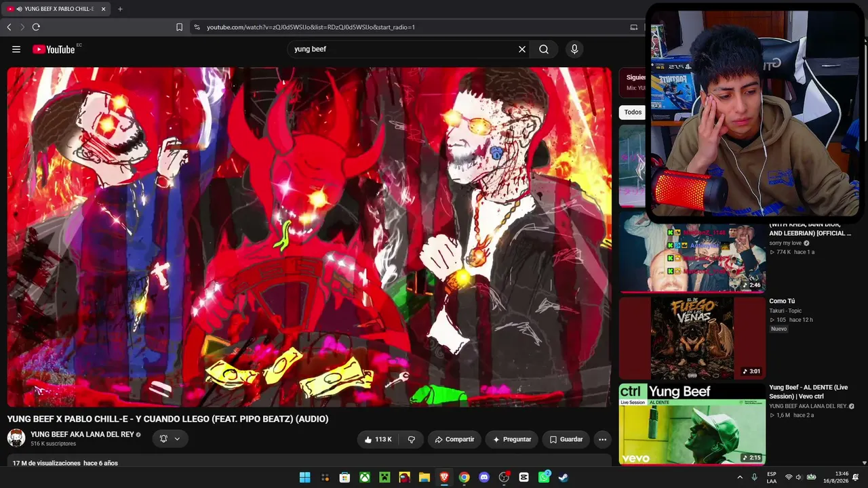Open CapCut from the taskbar
Image resolution: width=868 pixels, height=488 pixels.
coord(524,477)
